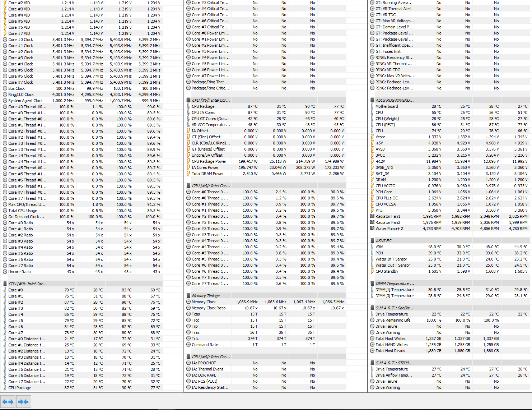Select the CPU GT Cores (Gra... row

click(x=265, y=119)
